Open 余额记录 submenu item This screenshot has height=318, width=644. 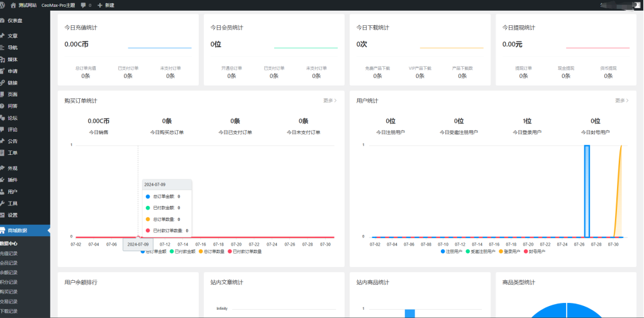[x=9, y=272]
